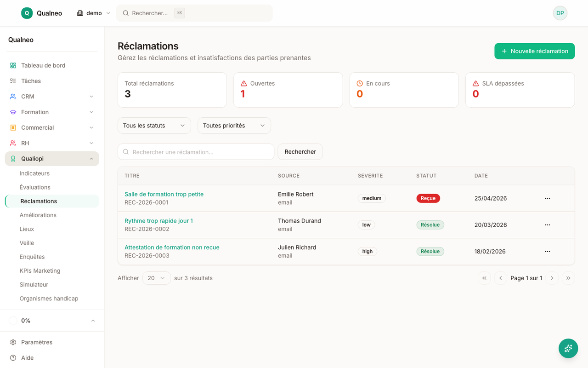Image resolution: width=588 pixels, height=368 pixels.
Task: Click the Aide question mark icon
Action: pos(13,358)
